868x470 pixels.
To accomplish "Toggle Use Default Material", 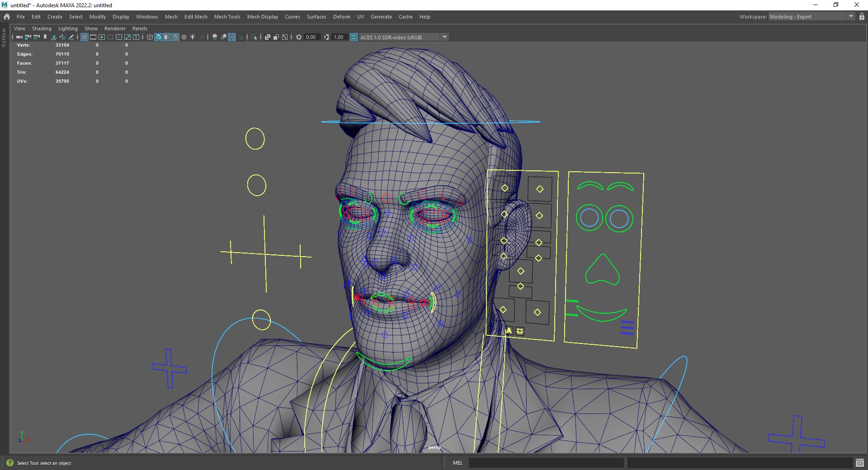I will [167, 37].
